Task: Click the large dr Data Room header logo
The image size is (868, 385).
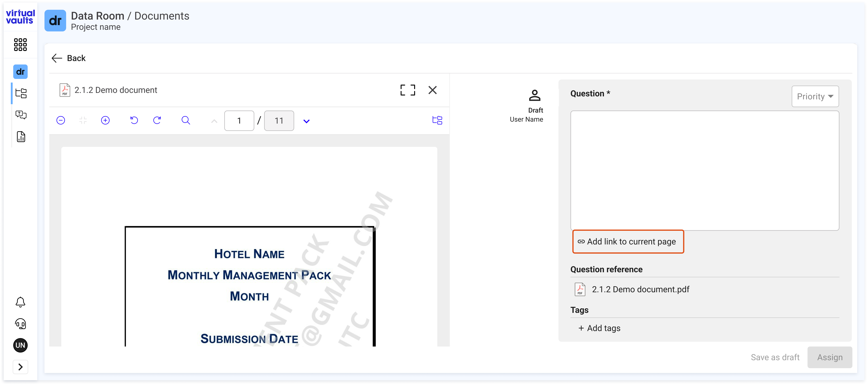Action: (x=55, y=21)
